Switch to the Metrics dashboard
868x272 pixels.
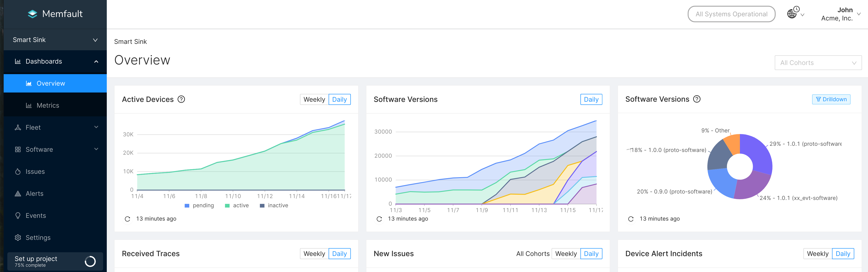(x=47, y=105)
